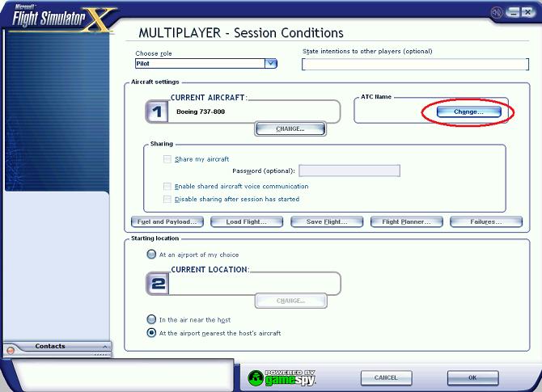This screenshot has width=542, height=392.
Task: Open the Fuel and Payload dialog
Action: (167, 221)
